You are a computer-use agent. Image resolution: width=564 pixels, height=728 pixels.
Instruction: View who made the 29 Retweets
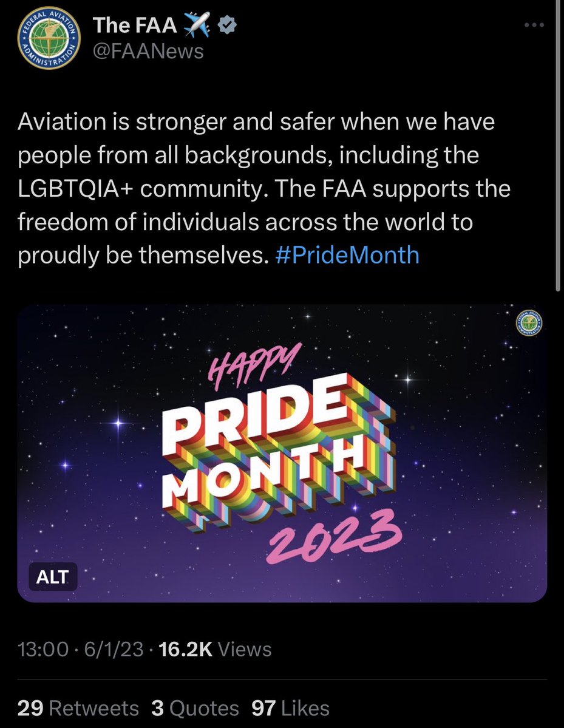coord(78,708)
